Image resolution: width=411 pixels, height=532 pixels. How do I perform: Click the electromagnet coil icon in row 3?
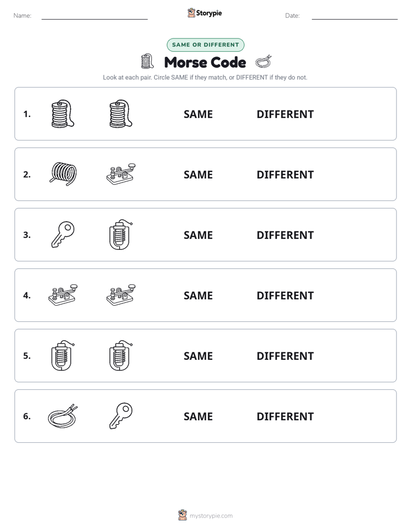121,234
